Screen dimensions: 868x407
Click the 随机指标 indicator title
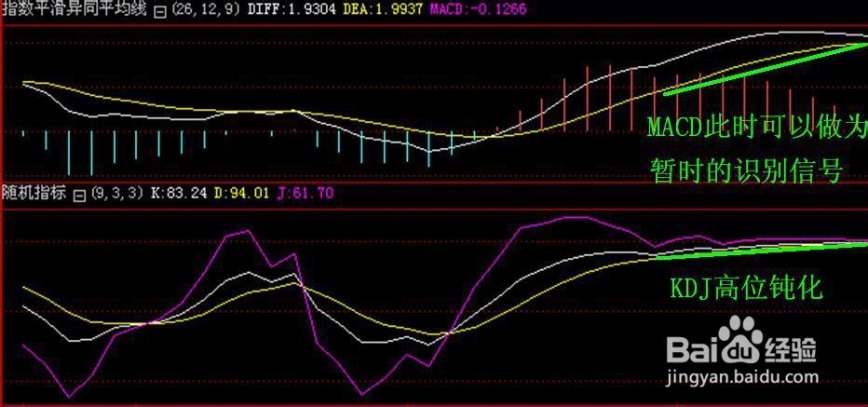pyautogui.click(x=36, y=194)
